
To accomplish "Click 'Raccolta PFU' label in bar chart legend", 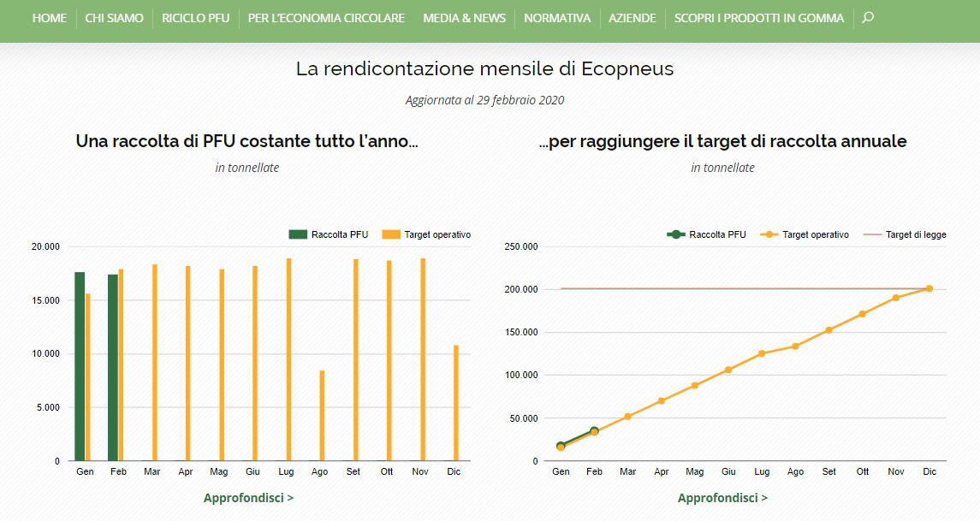I will click(x=340, y=235).
